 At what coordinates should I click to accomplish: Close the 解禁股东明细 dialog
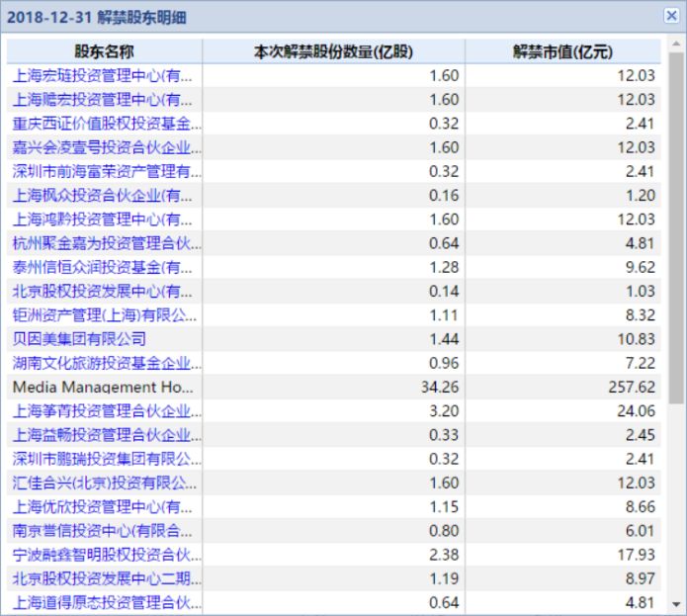click(671, 16)
